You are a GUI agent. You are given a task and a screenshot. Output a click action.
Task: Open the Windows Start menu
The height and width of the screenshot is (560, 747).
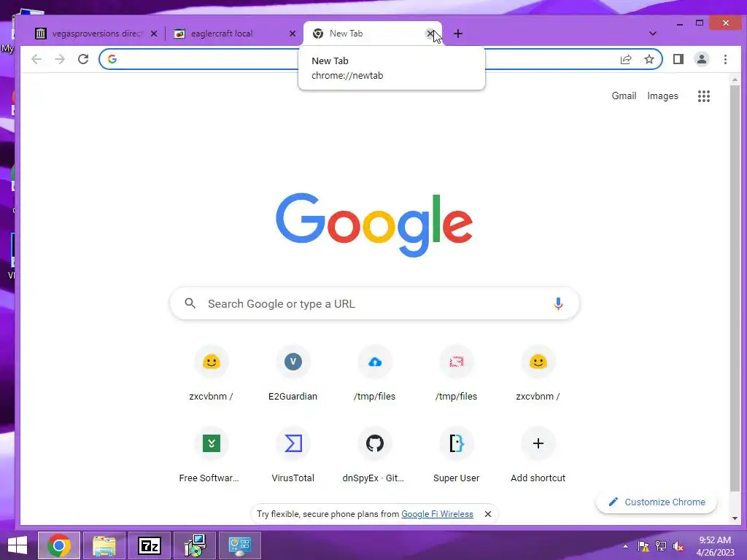coord(18,545)
